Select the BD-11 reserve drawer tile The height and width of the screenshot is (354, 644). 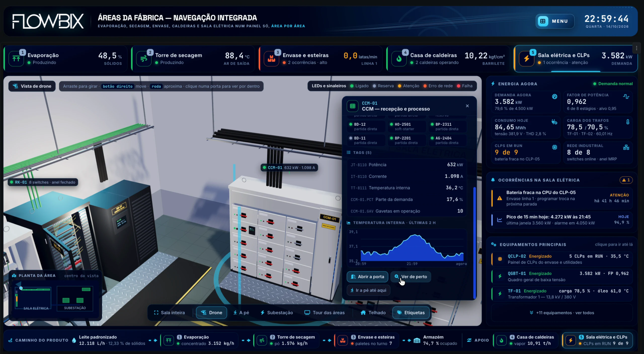[366, 140]
